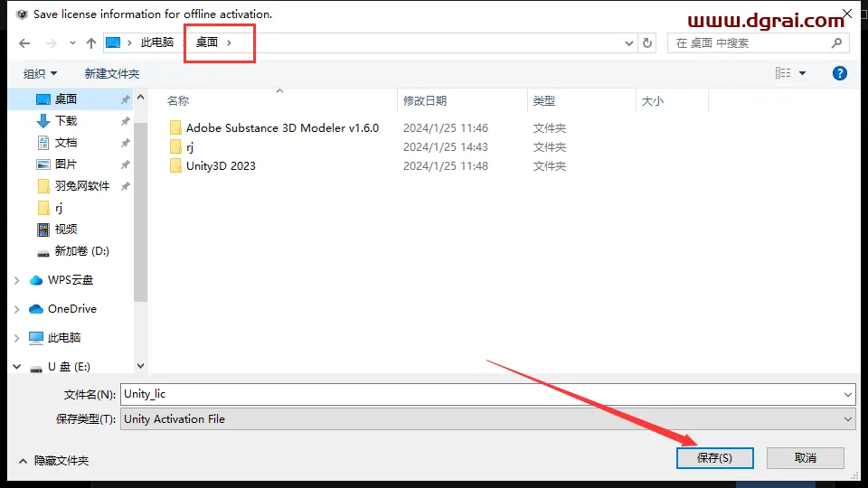Select 桌面 in the address breadcrumb

[207, 42]
